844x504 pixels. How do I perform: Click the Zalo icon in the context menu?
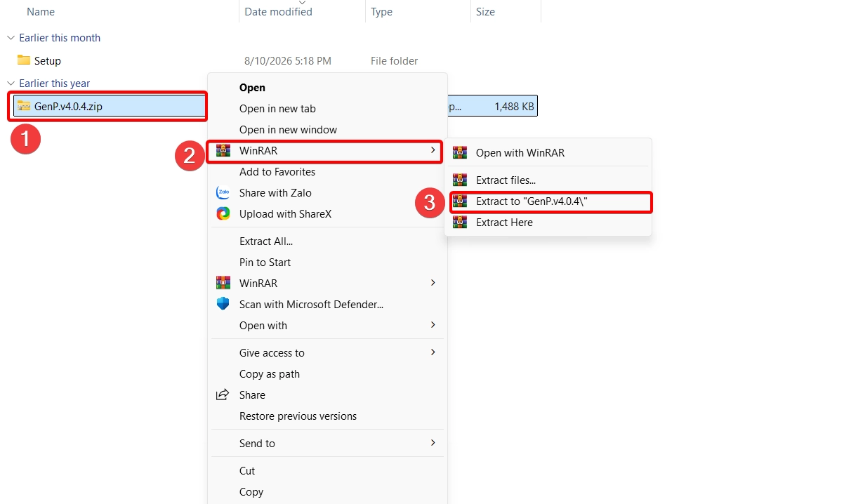point(223,192)
